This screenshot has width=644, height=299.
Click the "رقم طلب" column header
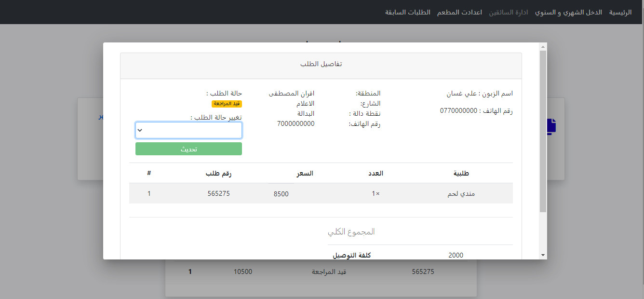tap(218, 173)
